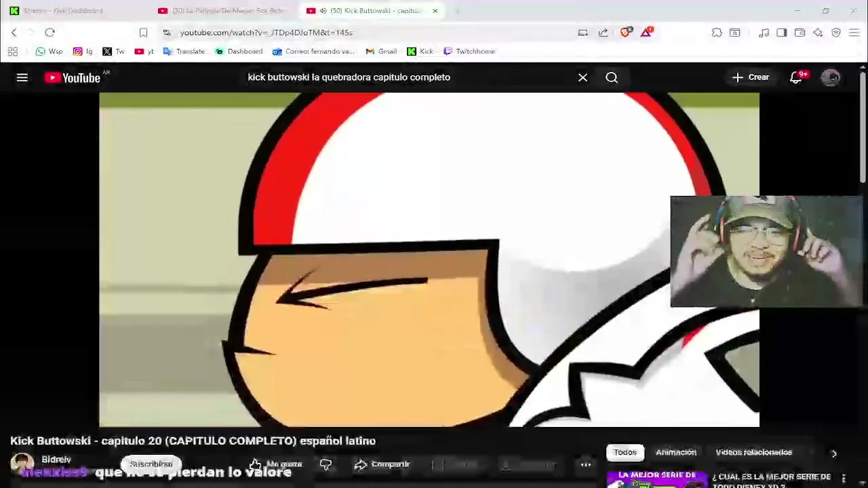Open the Crear upload menu
This screenshot has width=868, height=488.
(751, 77)
